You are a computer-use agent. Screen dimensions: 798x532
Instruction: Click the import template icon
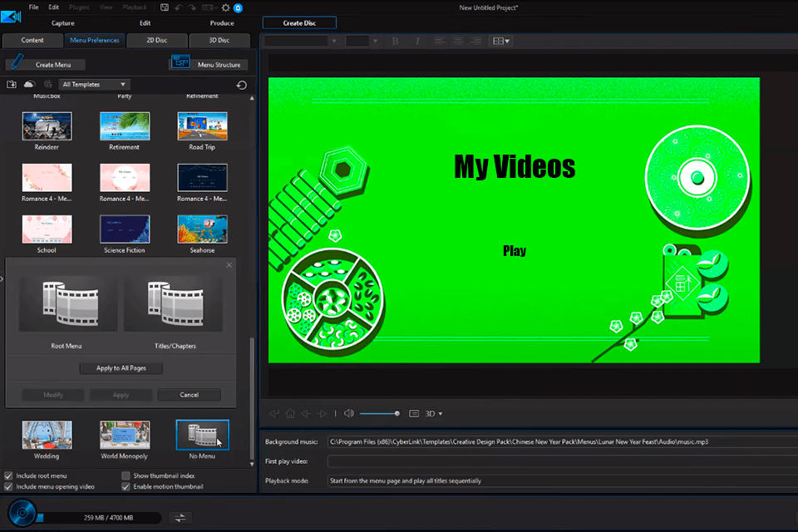point(12,84)
